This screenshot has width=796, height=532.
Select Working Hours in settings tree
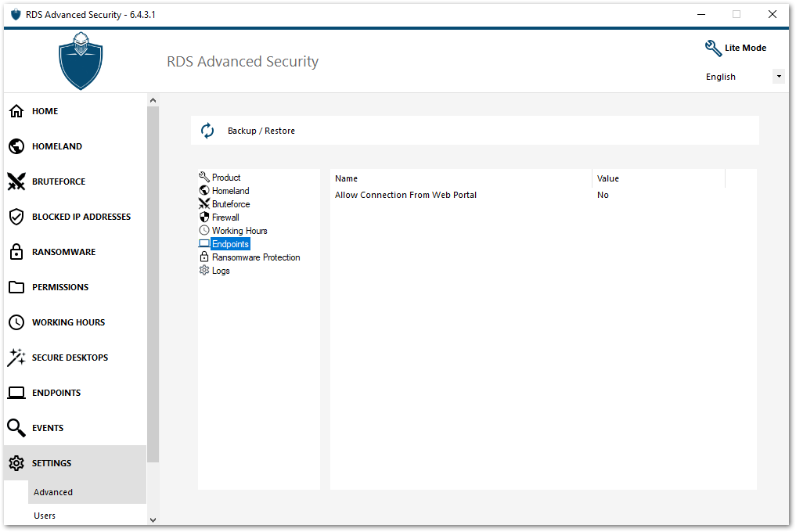pyautogui.click(x=239, y=231)
